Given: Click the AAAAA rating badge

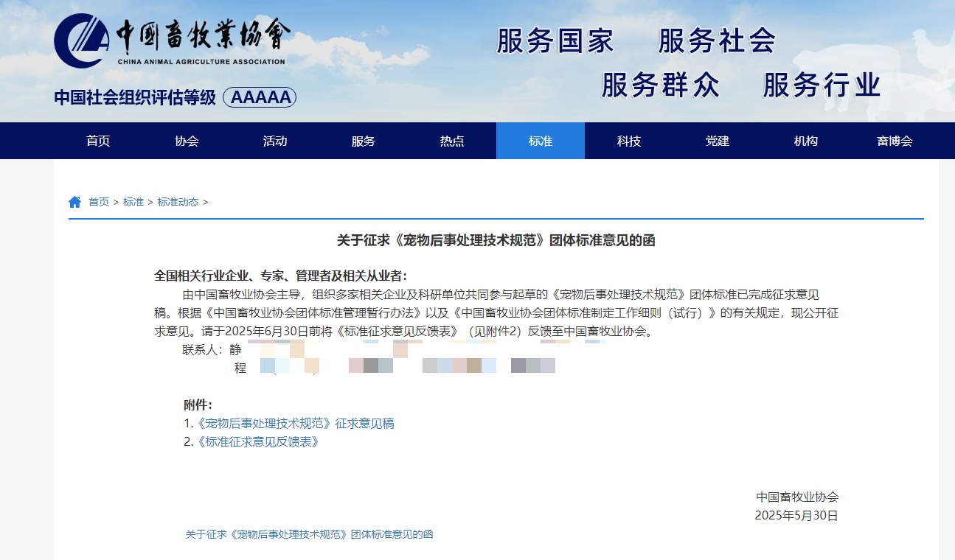Looking at the screenshot, I should point(260,97).
